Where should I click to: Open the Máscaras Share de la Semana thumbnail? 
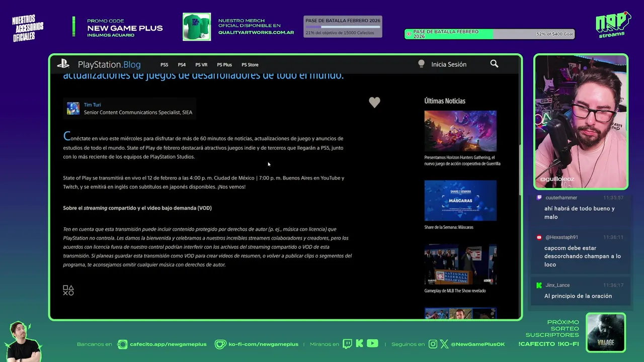(460, 201)
